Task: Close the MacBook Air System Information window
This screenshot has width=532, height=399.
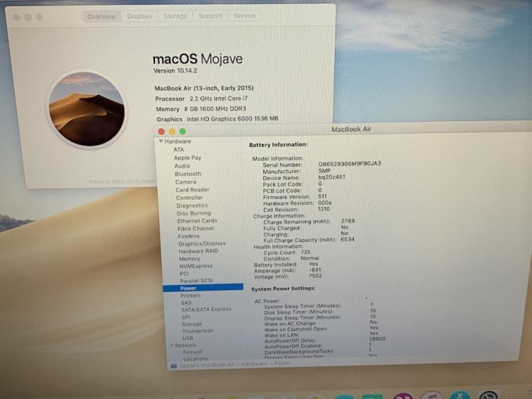Action: 161,132
